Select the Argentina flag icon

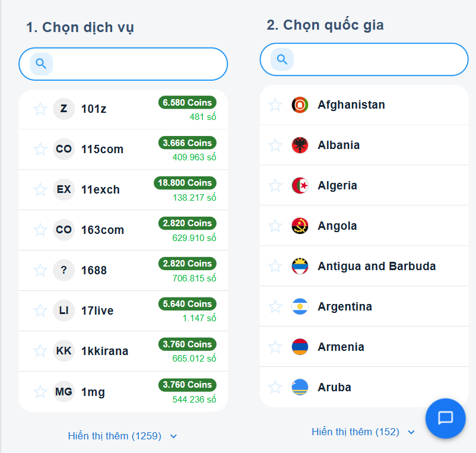point(300,306)
